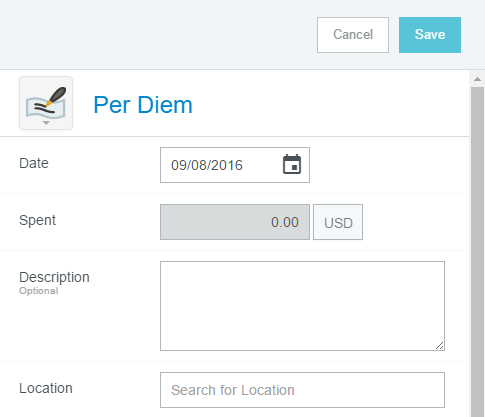The image size is (485, 417).
Task: Click the vertical scrollbar thumb
Action: pos(477,252)
